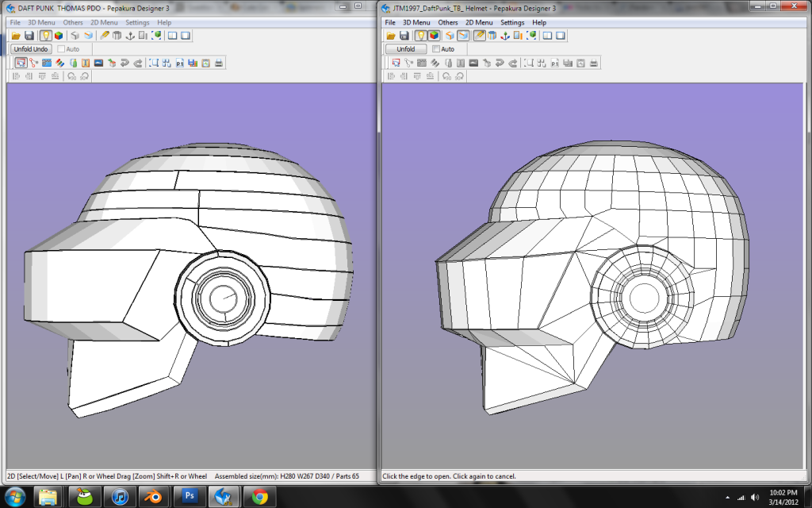Open the 3D Menu in DAFT PUNK THOMAS window
Viewport: 812px width, 508px height.
point(41,22)
